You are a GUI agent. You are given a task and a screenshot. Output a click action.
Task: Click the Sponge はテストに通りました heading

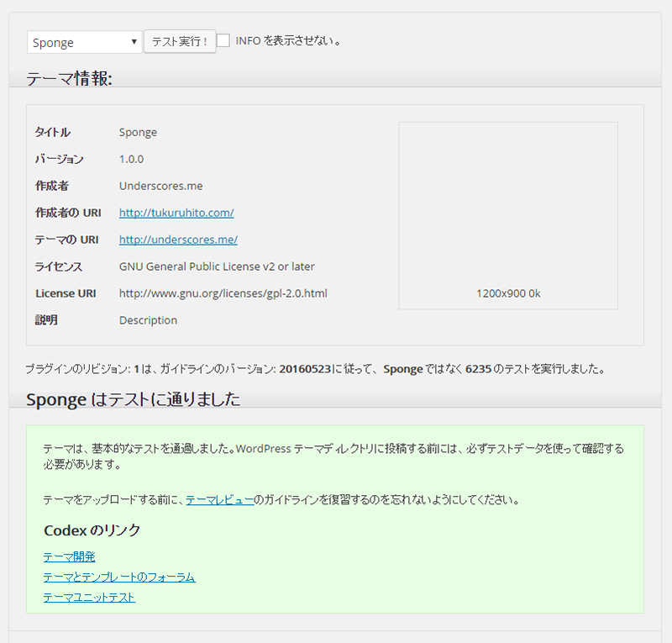click(x=134, y=399)
